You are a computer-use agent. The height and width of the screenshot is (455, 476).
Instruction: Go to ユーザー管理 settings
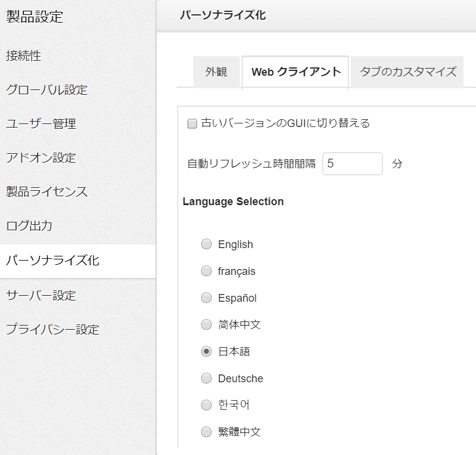tap(41, 124)
